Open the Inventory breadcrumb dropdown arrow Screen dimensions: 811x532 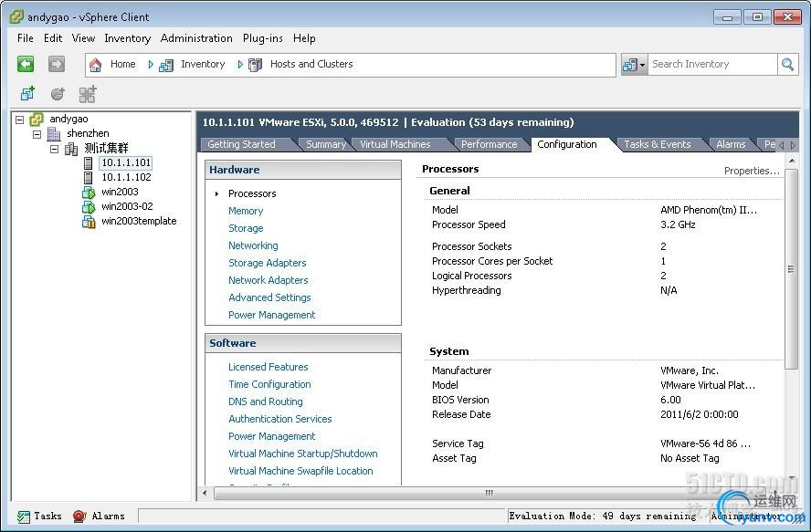[240, 65]
